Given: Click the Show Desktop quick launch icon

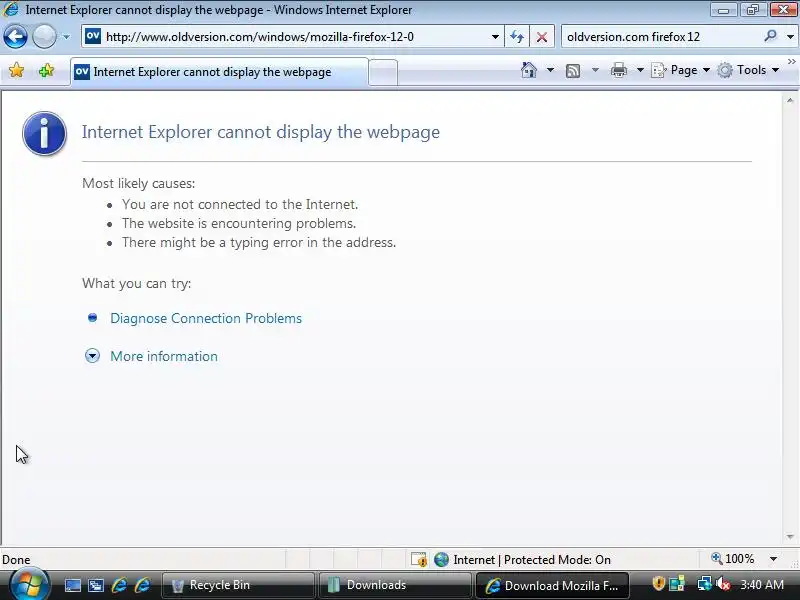Looking at the screenshot, I should tap(72, 585).
